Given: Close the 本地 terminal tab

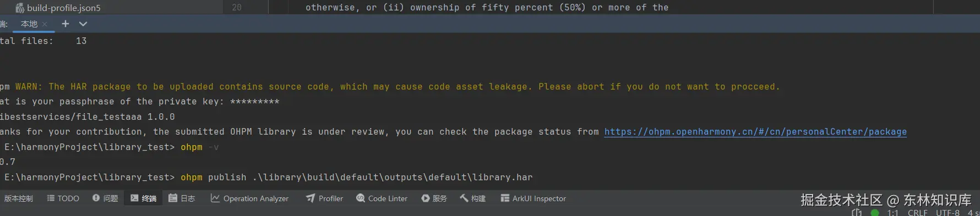Looking at the screenshot, I should tap(45, 24).
